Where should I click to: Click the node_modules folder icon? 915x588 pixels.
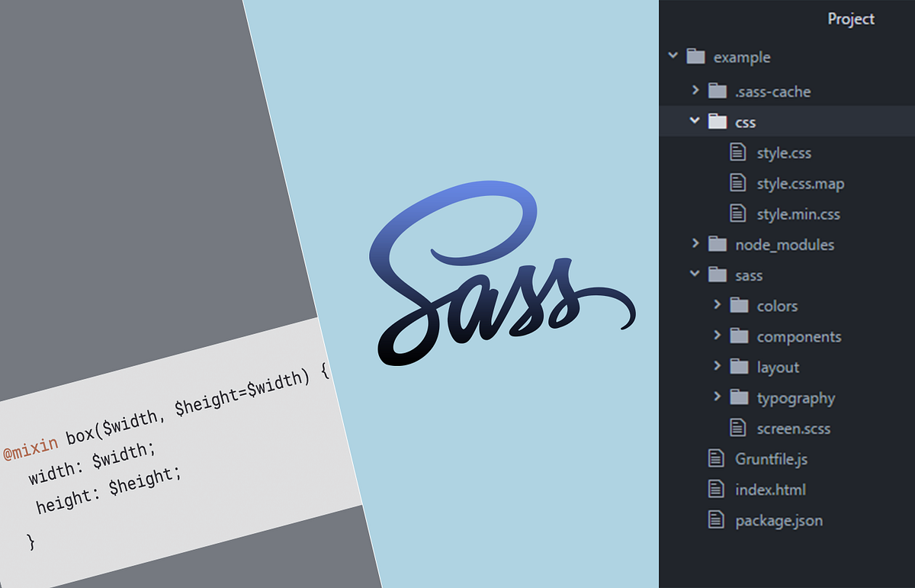point(718,244)
